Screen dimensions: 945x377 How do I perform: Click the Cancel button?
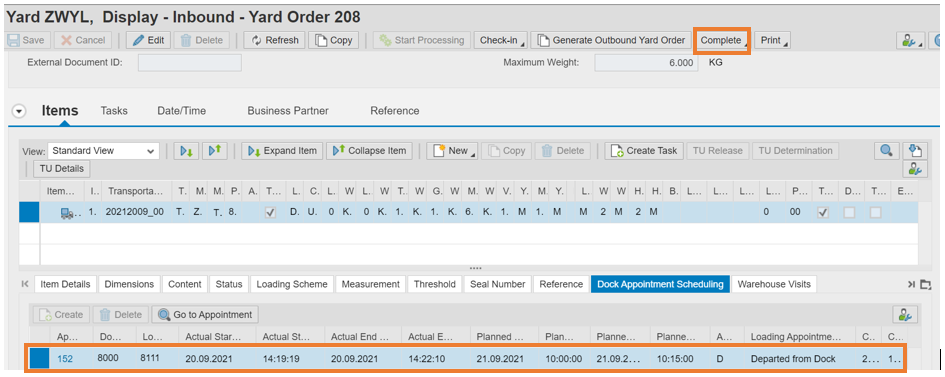(x=83, y=40)
